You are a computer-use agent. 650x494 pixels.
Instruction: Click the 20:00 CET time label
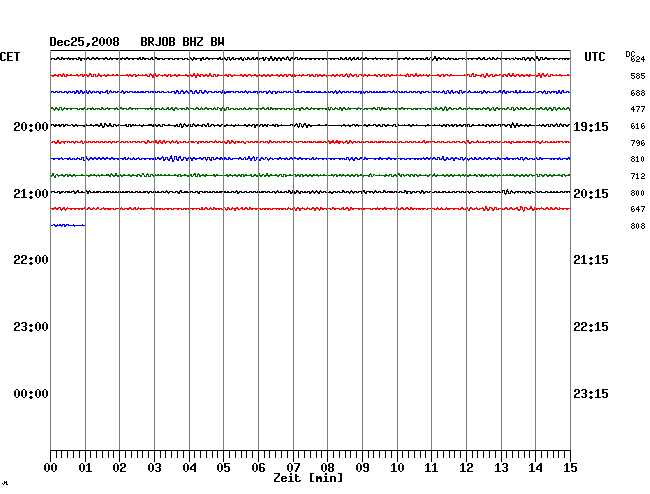31,127
